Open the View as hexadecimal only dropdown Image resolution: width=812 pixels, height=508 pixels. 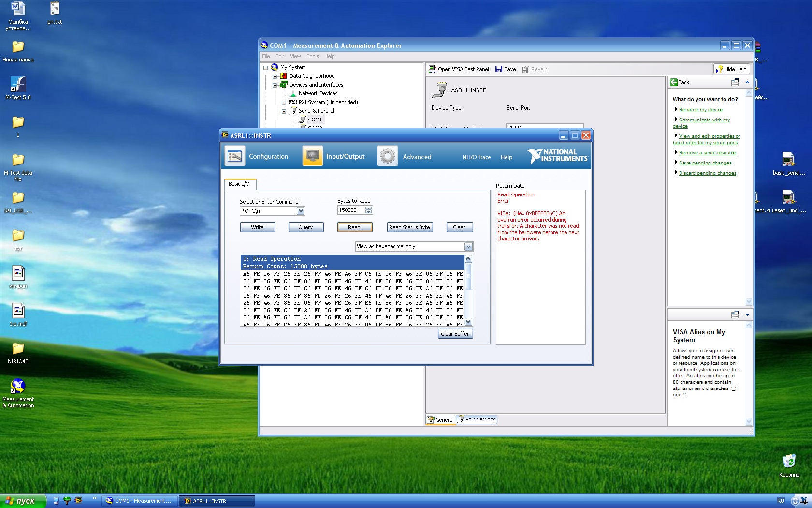coord(468,247)
